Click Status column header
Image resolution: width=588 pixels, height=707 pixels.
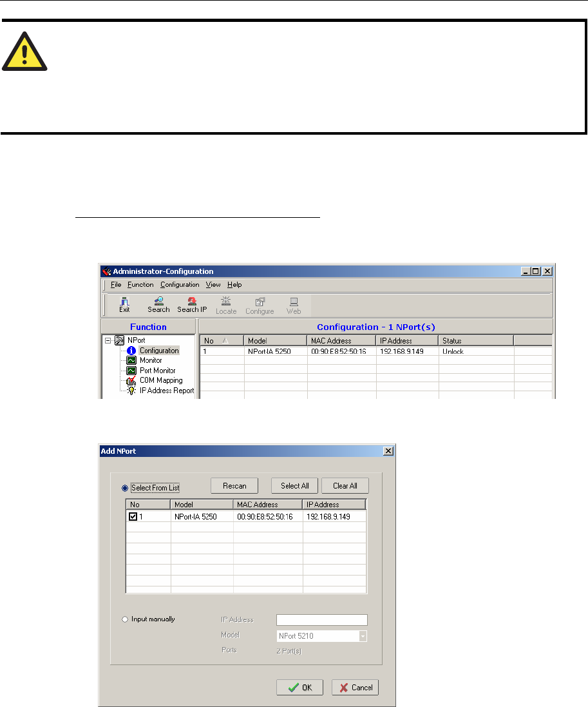476,340
